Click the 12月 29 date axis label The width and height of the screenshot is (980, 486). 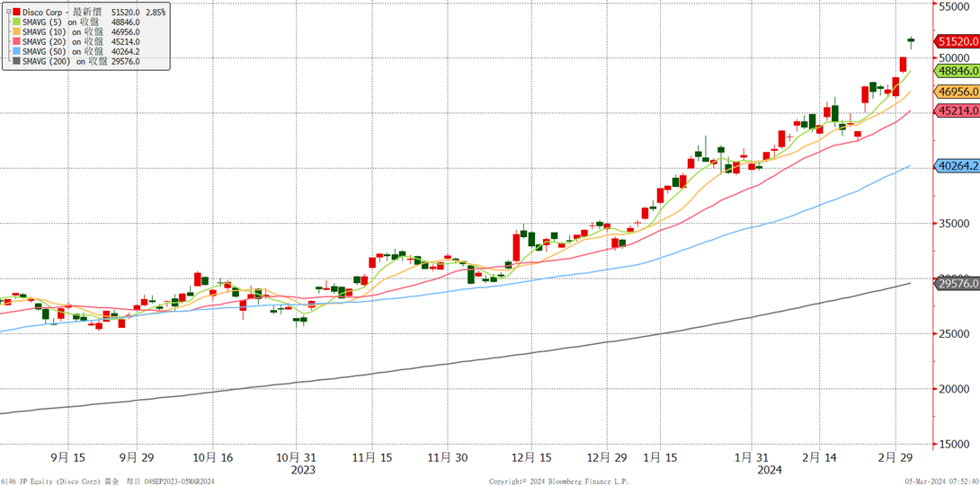coord(606,458)
